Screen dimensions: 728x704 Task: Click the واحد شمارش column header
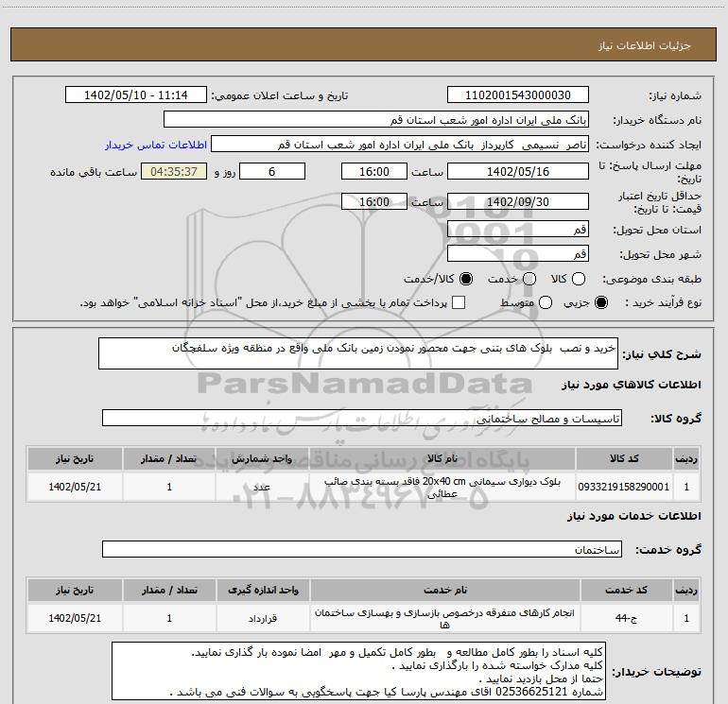pos(262,458)
